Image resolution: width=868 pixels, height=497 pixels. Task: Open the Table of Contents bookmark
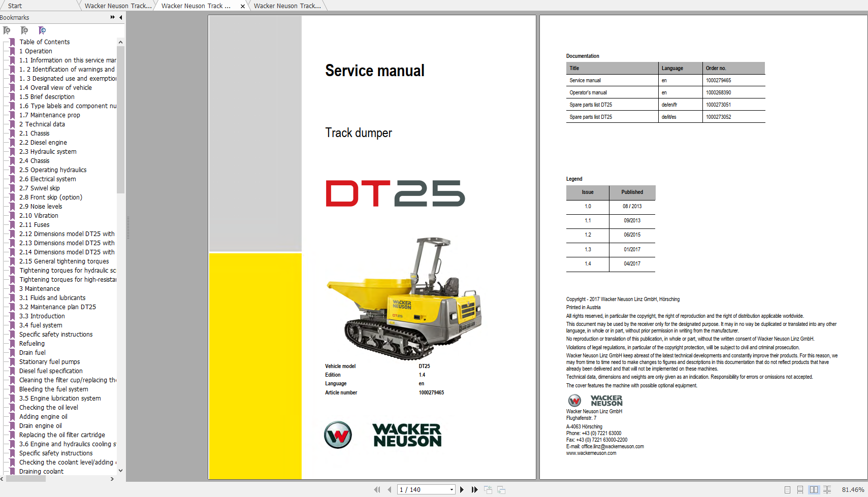[x=45, y=42]
